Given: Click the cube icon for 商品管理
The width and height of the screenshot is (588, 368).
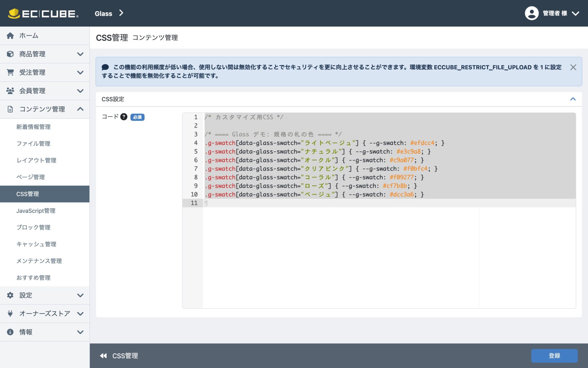Looking at the screenshot, I should 10,54.
